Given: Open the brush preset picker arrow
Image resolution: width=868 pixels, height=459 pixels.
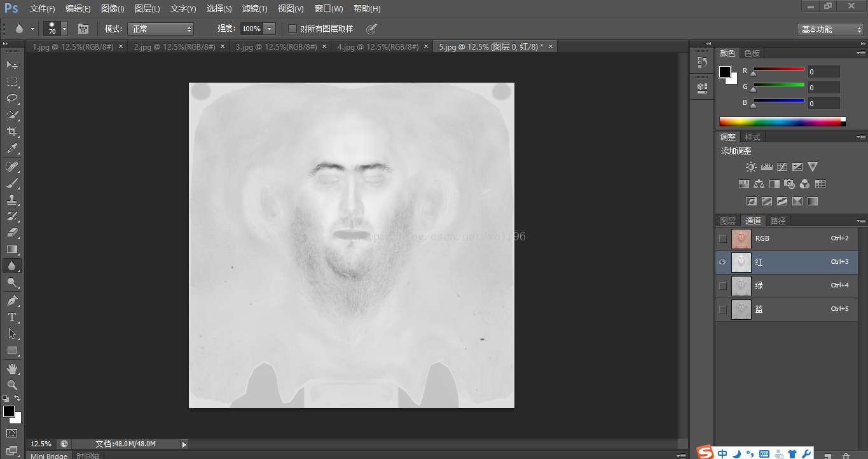Looking at the screenshot, I should (64, 29).
